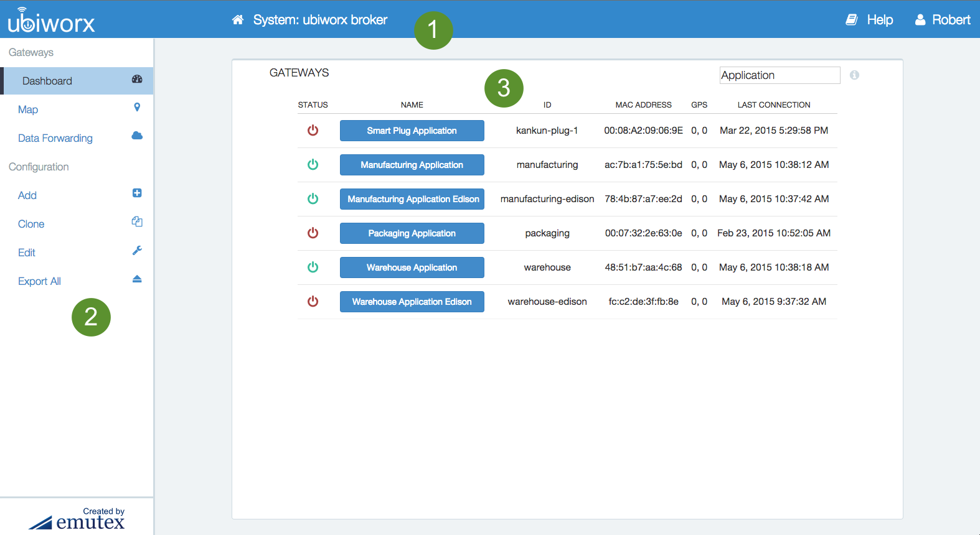Click the Gateways sidebar heading
980x535 pixels.
31,52
